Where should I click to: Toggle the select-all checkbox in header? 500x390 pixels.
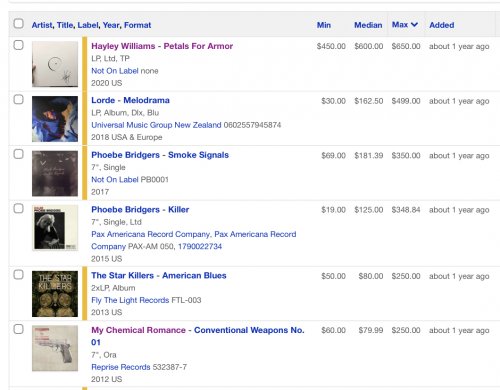(x=19, y=24)
